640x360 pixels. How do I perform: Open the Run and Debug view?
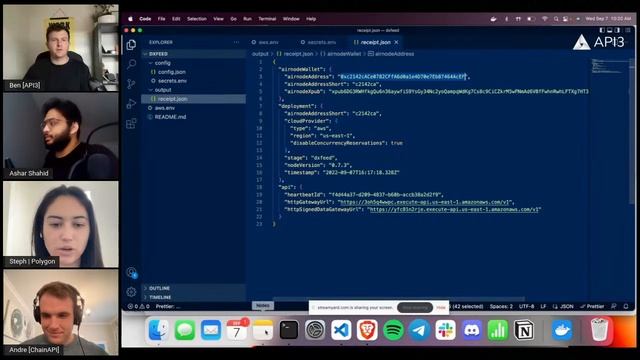tap(131, 104)
